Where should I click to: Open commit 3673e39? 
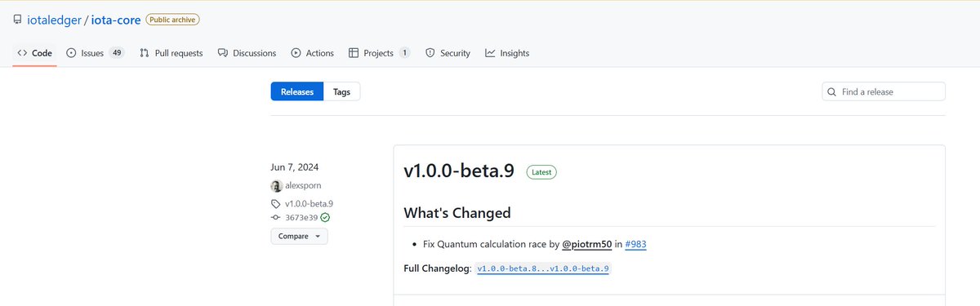[x=301, y=218]
